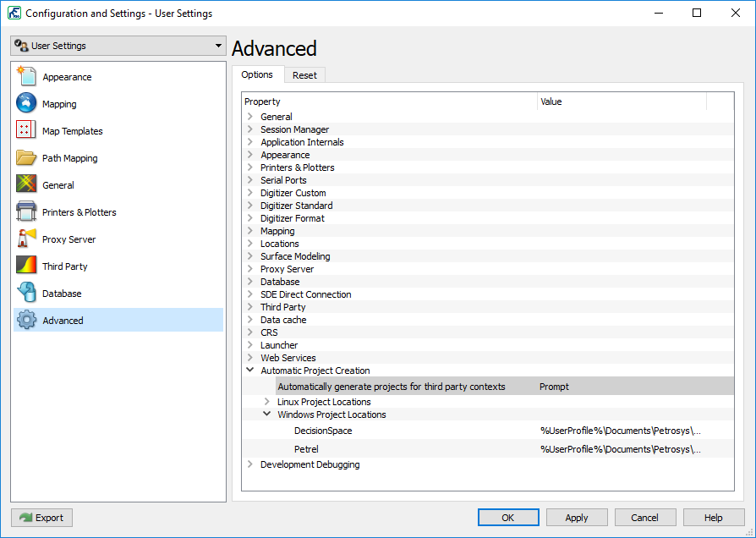
Task: Select the Petrel project location path value
Action: pyautogui.click(x=620, y=449)
